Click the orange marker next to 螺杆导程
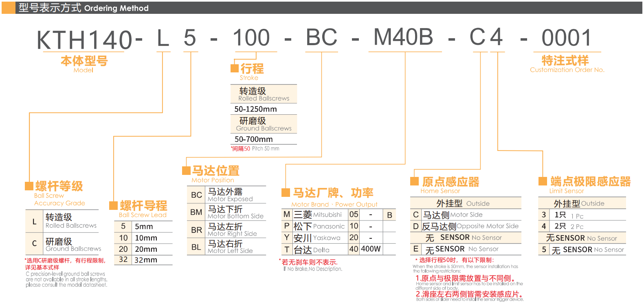The image size is (644, 303). 113,205
